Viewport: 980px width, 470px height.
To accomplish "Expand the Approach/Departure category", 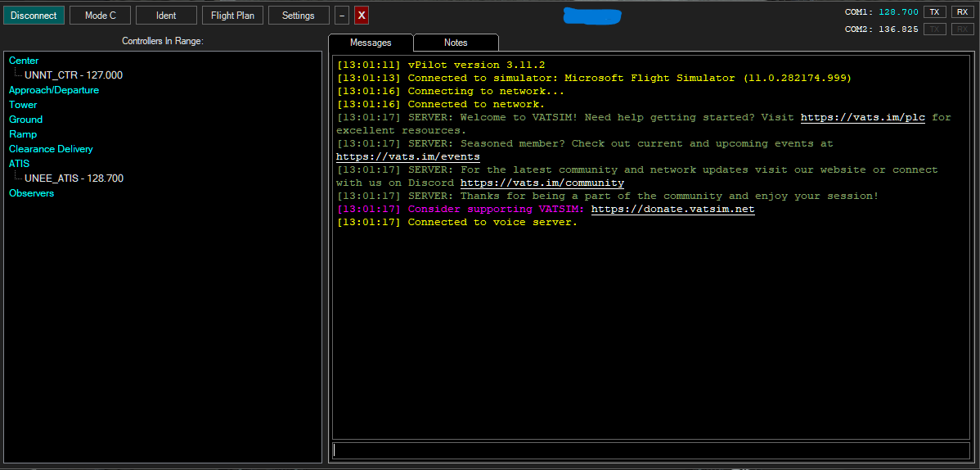I will (54, 90).
